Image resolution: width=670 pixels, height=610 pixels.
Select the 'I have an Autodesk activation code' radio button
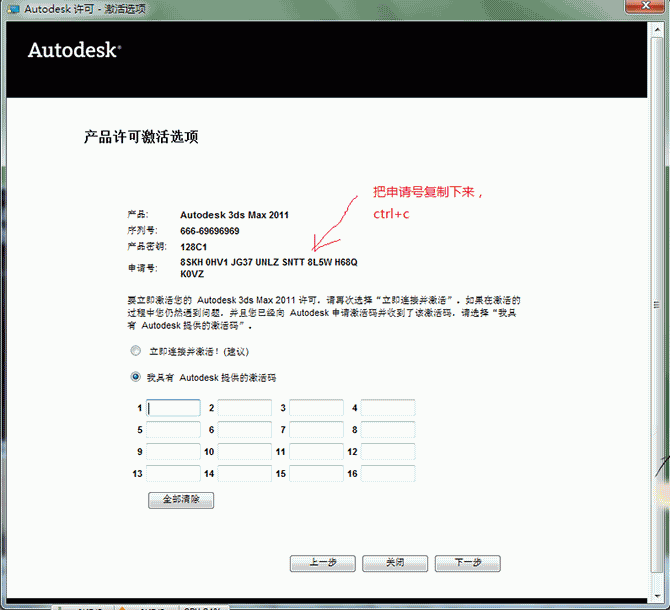point(135,377)
